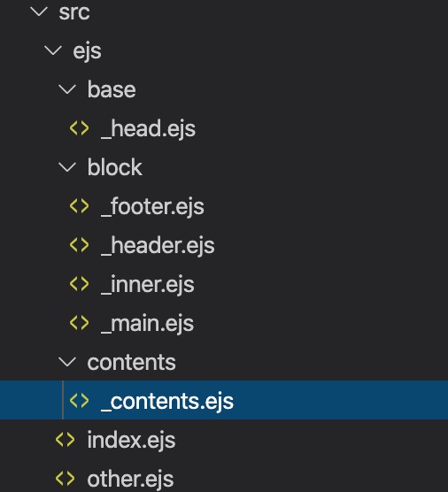Screen dimensions: 448x492
Task: Collapse the ejs folder chevron
Action: [x=53, y=50]
